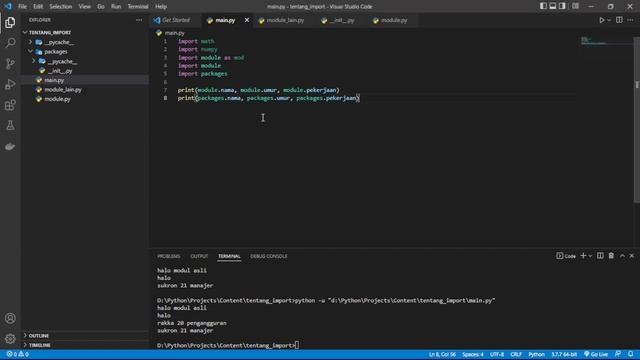Image resolution: width=640 pixels, height=360 pixels.
Task: Open run button dropdown arrow
Action: click(x=609, y=20)
